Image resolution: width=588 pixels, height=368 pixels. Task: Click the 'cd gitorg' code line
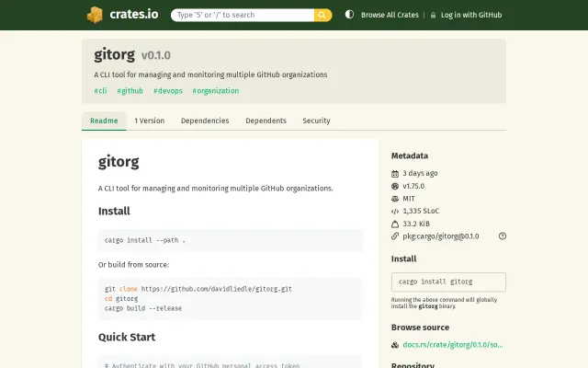pyautogui.click(x=121, y=298)
